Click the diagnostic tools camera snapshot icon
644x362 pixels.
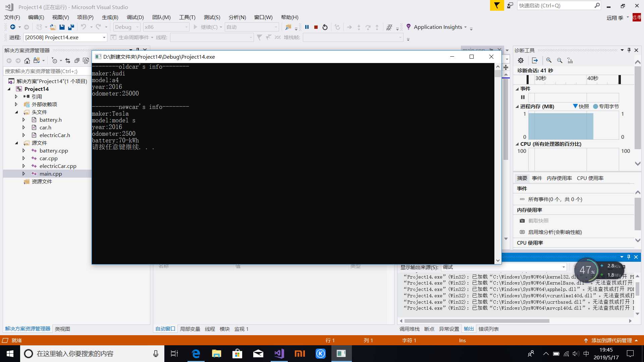point(523,221)
